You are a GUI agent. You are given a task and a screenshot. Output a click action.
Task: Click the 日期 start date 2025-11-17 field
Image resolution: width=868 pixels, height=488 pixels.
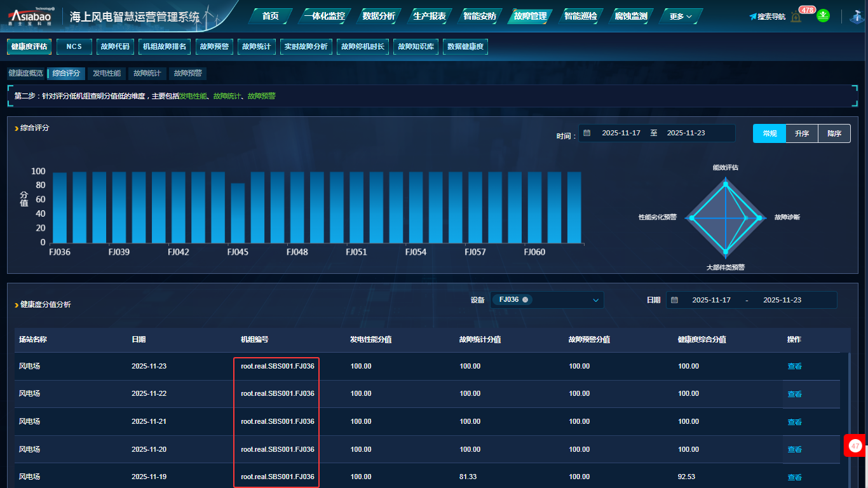tap(711, 300)
